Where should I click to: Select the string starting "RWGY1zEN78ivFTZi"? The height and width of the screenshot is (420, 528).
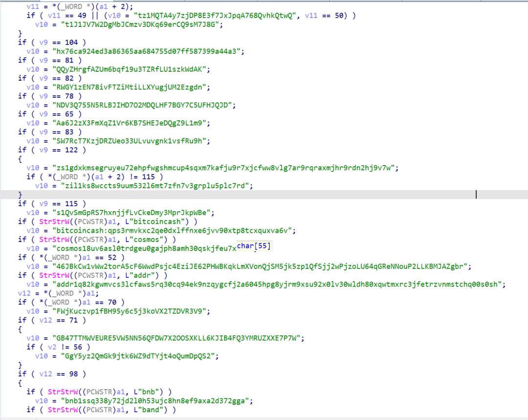point(130,87)
